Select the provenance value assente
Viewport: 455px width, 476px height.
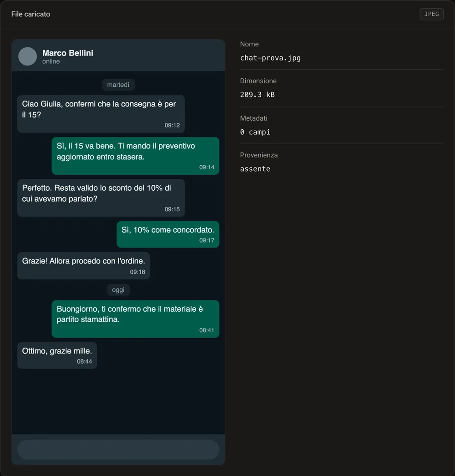[255, 169]
